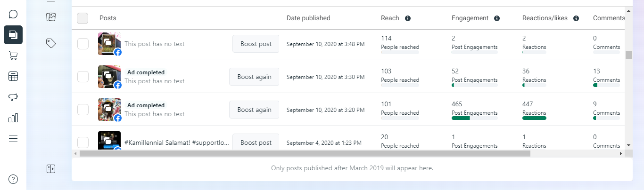644x190 pixels.
Task: Select the checkbox for the #Kamillennial Salamat post
Action: point(83,142)
